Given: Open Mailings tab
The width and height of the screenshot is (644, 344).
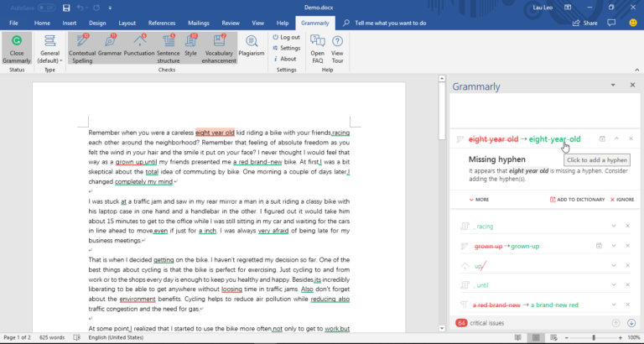Looking at the screenshot, I should click(x=199, y=23).
